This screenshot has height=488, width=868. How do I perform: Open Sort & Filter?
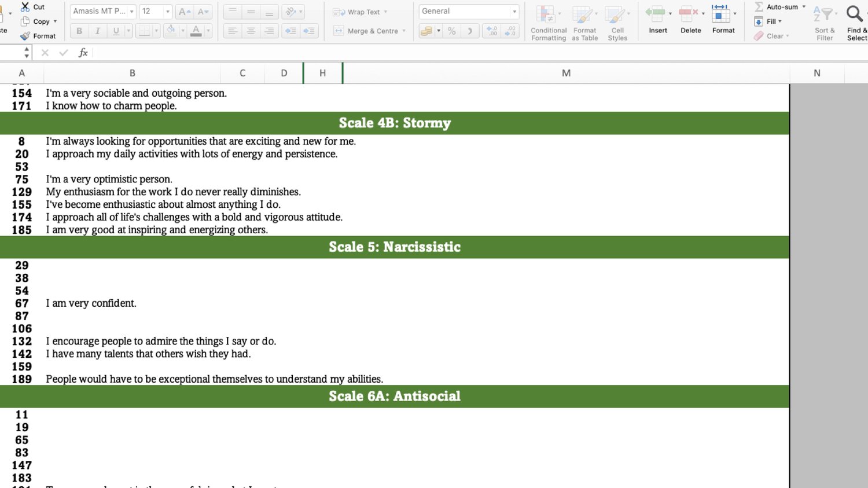click(x=825, y=23)
